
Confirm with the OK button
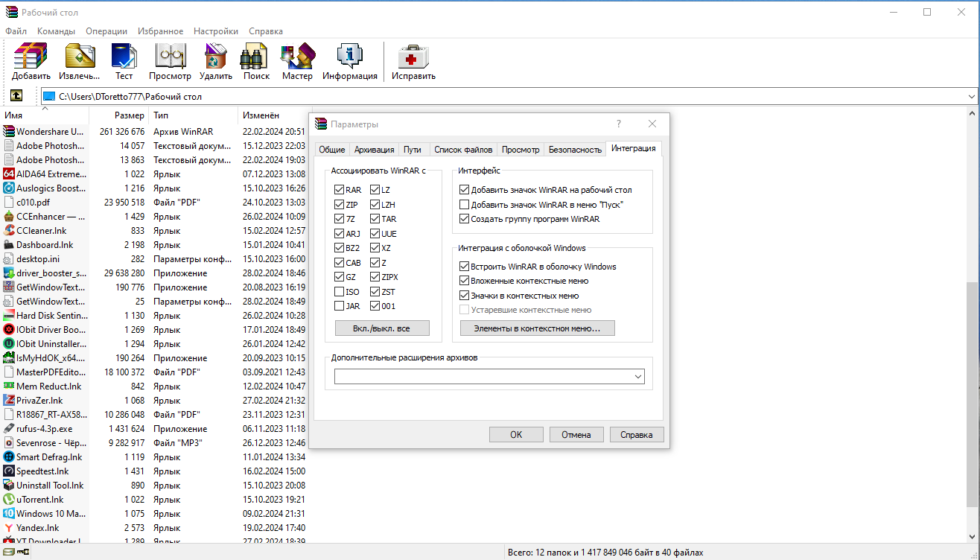point(516,435)
